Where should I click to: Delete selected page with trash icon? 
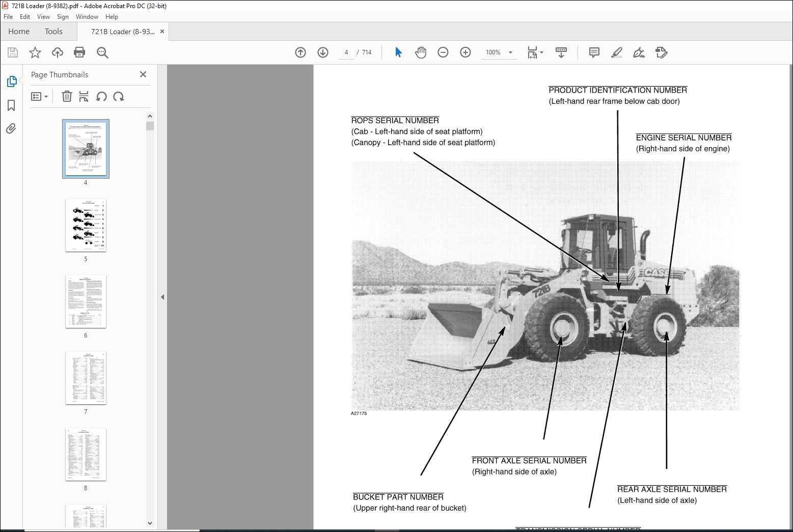67,96
